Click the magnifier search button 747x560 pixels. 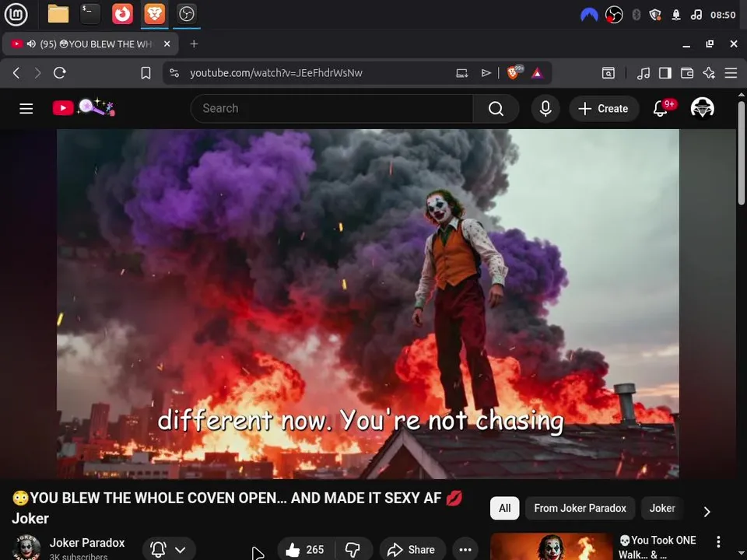[x=496, y=109]
